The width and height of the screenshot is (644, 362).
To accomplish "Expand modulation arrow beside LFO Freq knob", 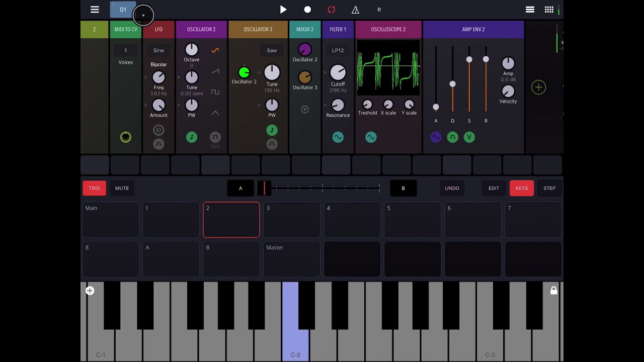I will [x=146, y=77].
